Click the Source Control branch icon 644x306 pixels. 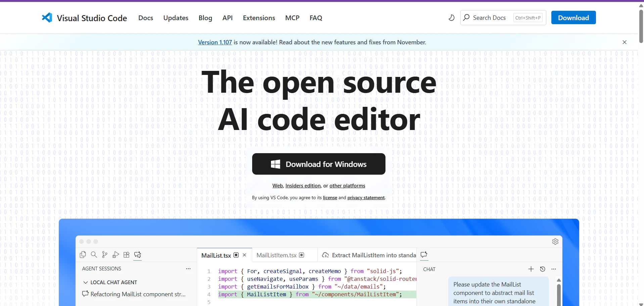105,255
